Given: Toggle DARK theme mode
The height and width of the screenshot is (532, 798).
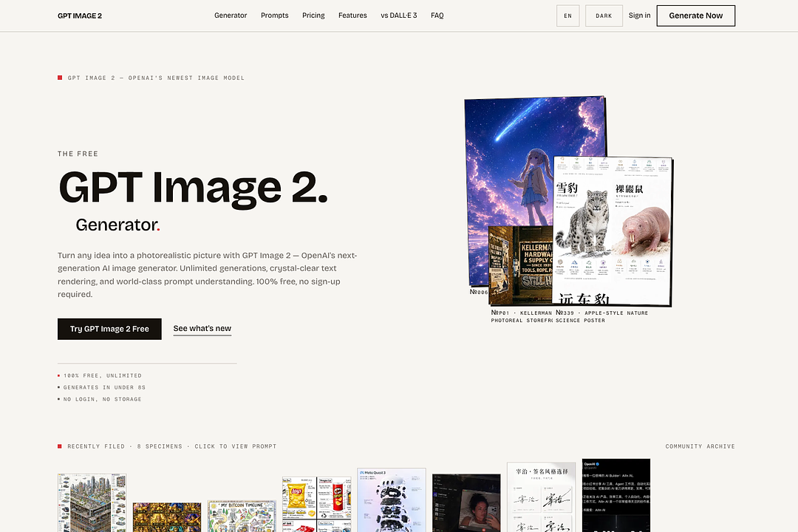Looking at the screenshot, I should tap(604, 16).
